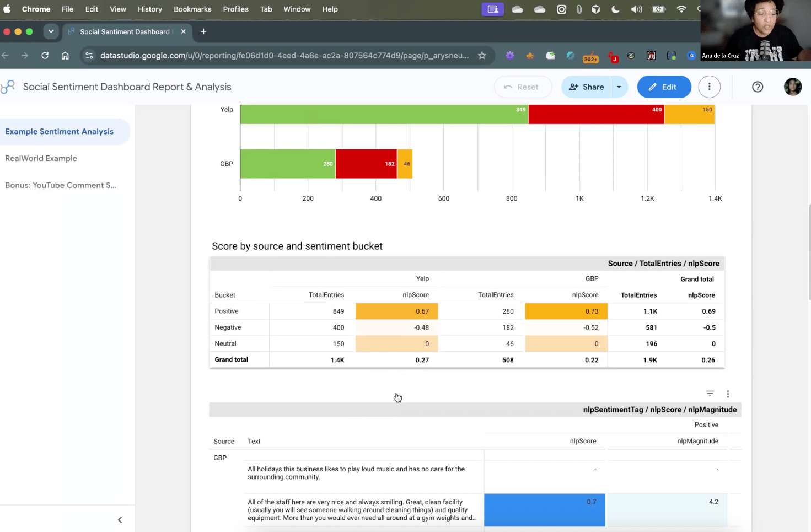
Task: Click the Grand total nlpScore value 0.26
Action: coord(708,360)
